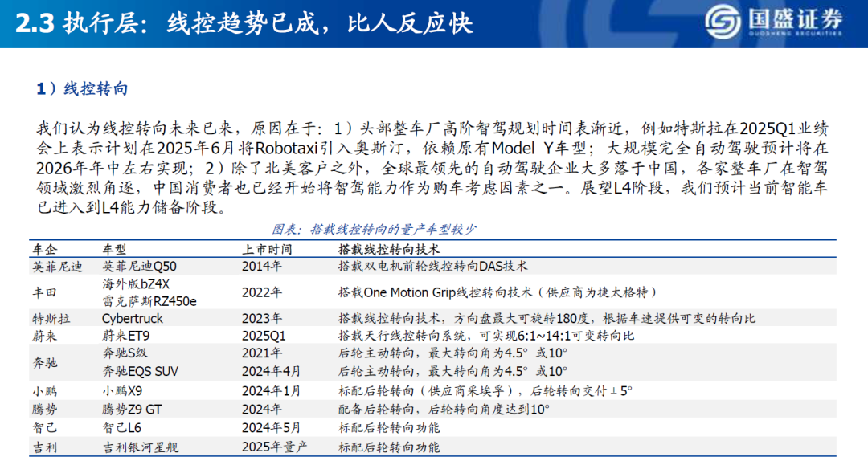Screen dimensions: 868x465
Task: Select the '2024年5月' launch date cell
Action: [x=272, y=428]
